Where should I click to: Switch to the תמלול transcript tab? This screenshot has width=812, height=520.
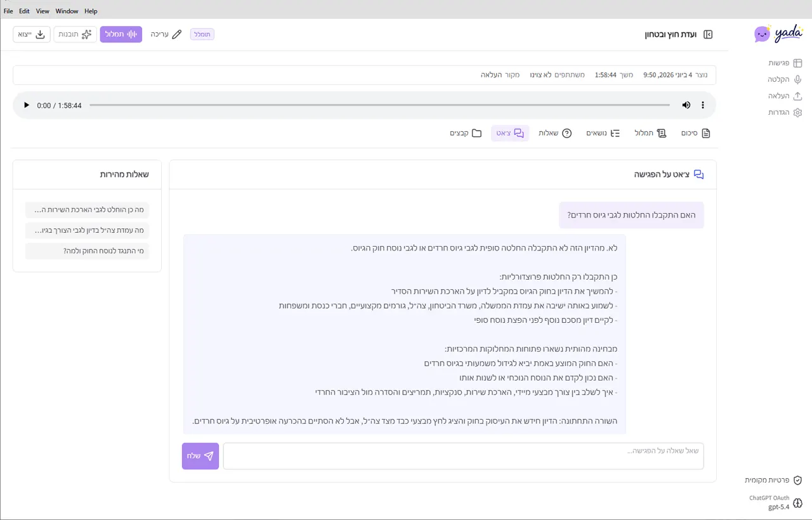pos(650,133)
